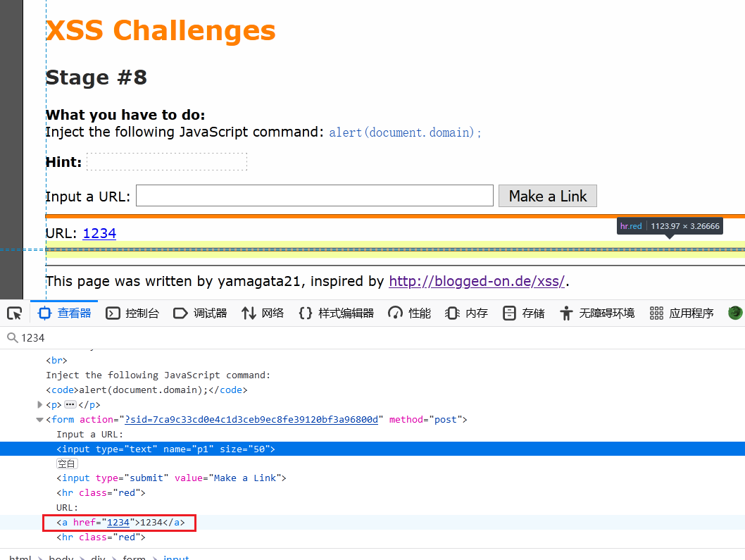The height and width of the screenshot is (560, 745).
Task: Click the Make a Link button
Action: (x=547, y=195)
